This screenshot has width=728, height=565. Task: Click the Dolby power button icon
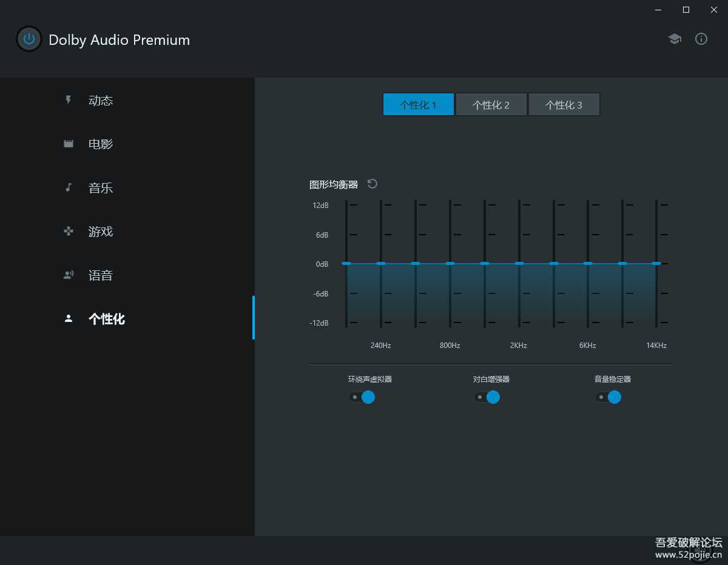(x=29, y=39)
